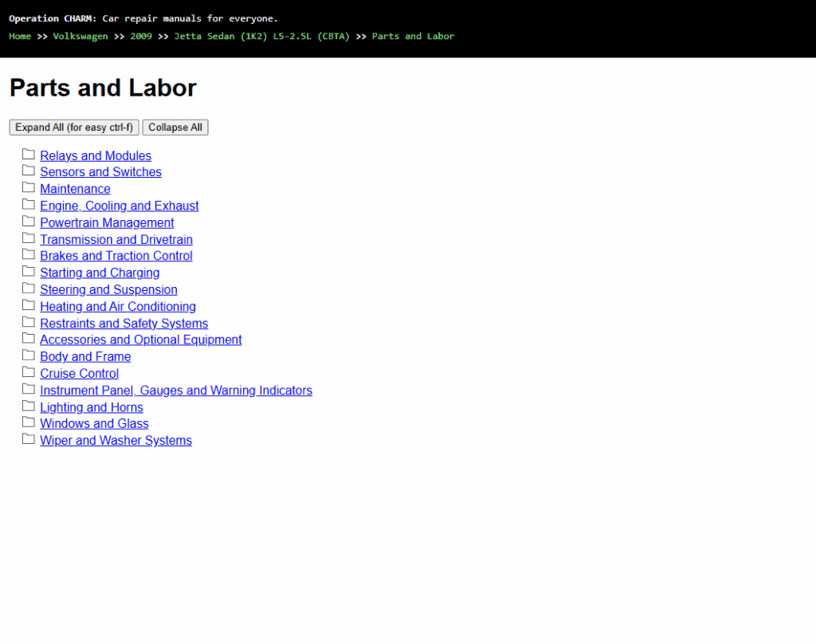Expand Brakes and Traction Control category
The height and width of the screenshot is (644, 816).
pyautogui.click(x=116, y=256)
